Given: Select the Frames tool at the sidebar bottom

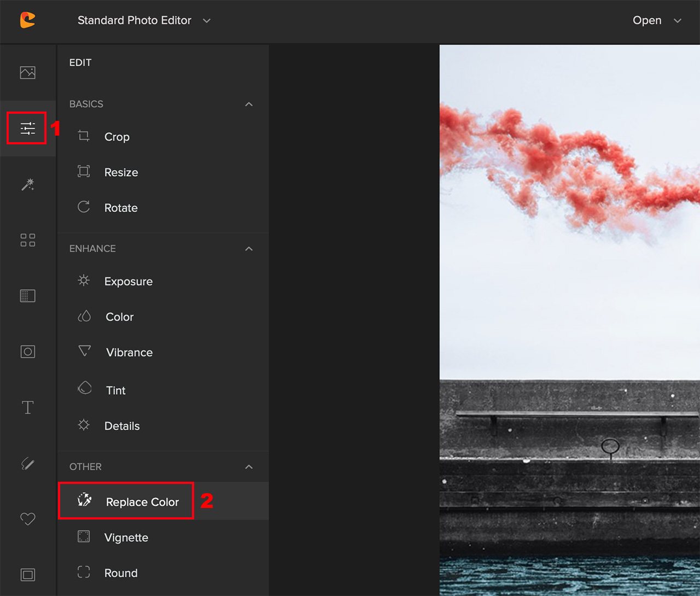Looking at the screenshot, I should (27, 574).
